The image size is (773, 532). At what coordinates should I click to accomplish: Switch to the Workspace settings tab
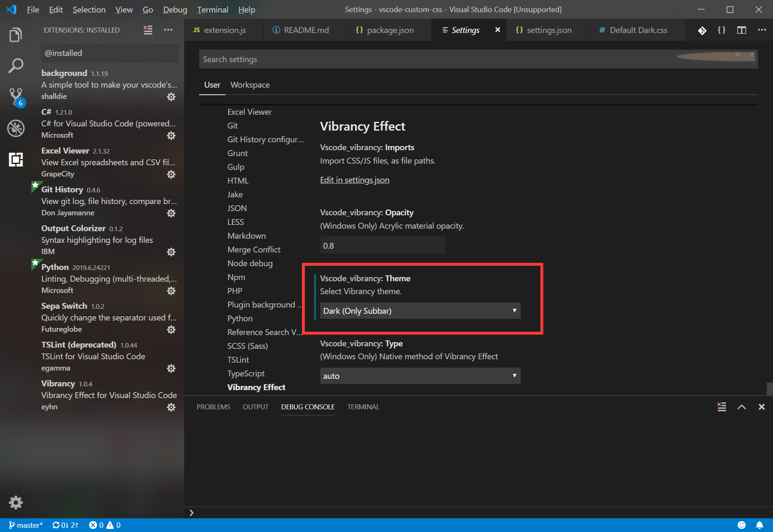coord(250,85)
